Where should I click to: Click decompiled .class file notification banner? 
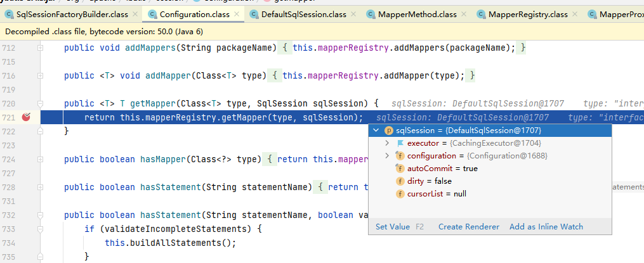tap(322, 32)
